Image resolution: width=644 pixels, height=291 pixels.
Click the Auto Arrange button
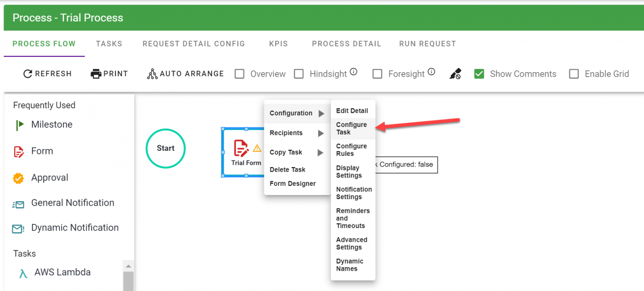coord(186,74)
